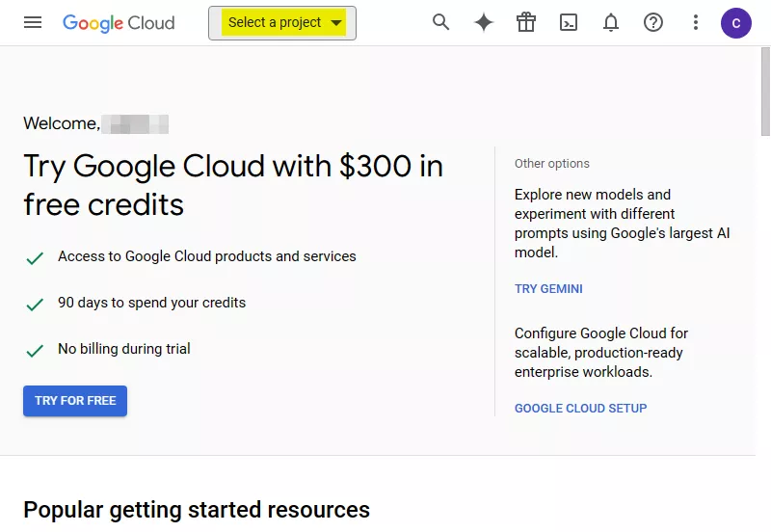Screen dimensions: 771x532
Task: Click 'Access to Google Cloud products and services' text
Action: (x=206, y=256)
